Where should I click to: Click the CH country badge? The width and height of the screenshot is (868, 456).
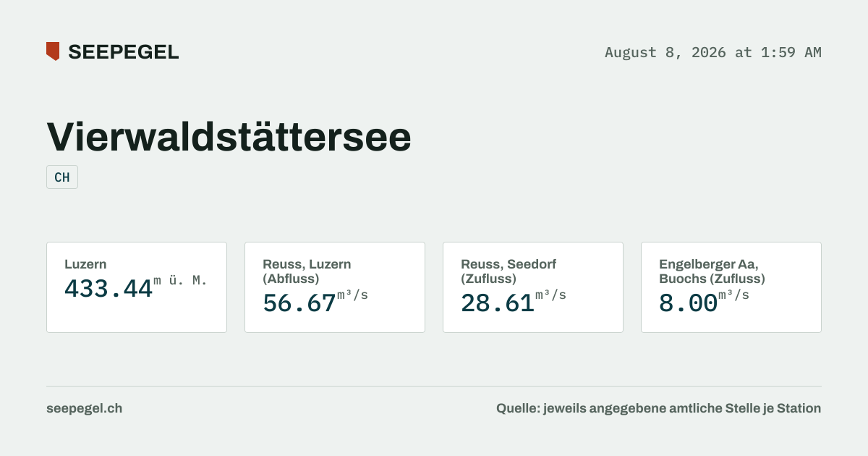(62, 177)
